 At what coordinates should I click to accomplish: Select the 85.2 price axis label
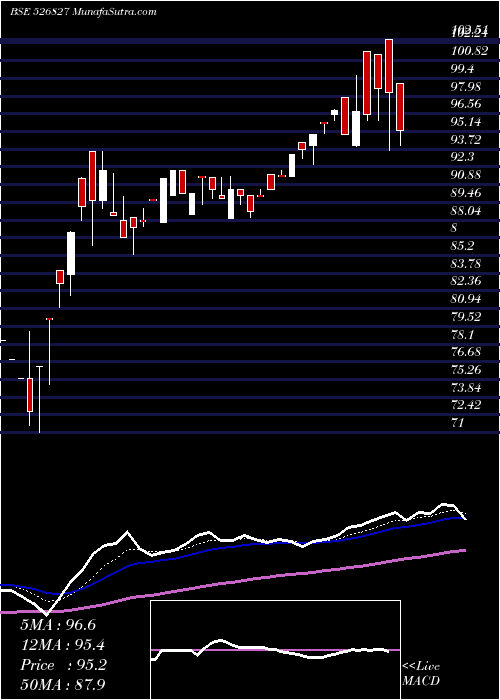[464, 246]
